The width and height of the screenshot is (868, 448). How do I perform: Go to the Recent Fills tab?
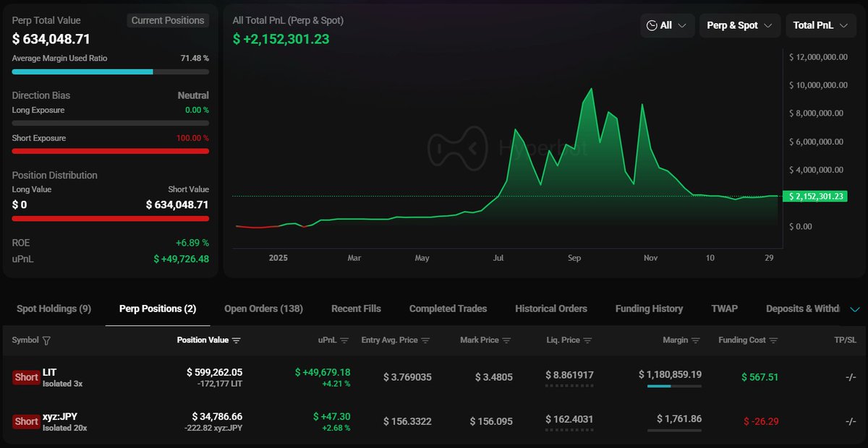click(356, 309)
